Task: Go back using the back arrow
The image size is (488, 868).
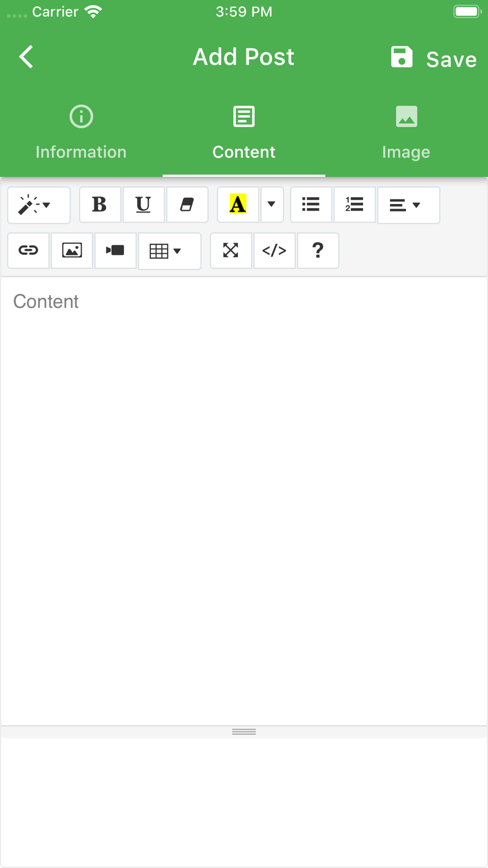Action: point(26,57)
